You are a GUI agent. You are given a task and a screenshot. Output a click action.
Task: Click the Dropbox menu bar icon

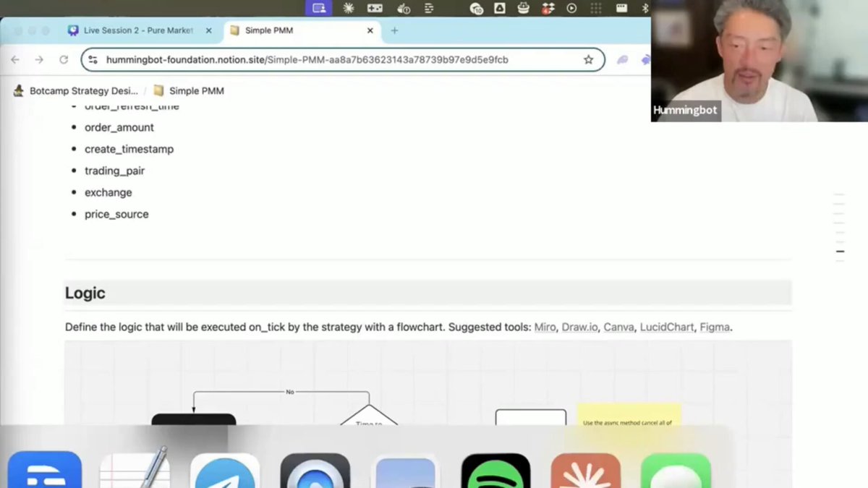[x=548, y=8]
